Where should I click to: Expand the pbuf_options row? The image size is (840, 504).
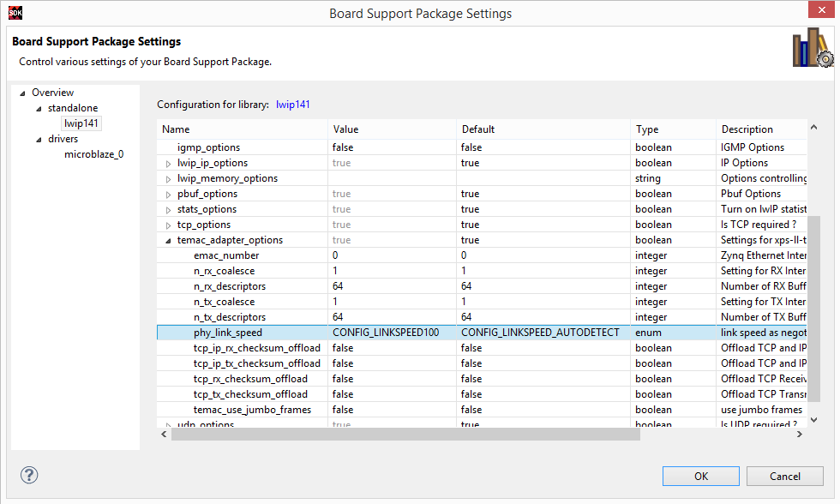[168, 195]
